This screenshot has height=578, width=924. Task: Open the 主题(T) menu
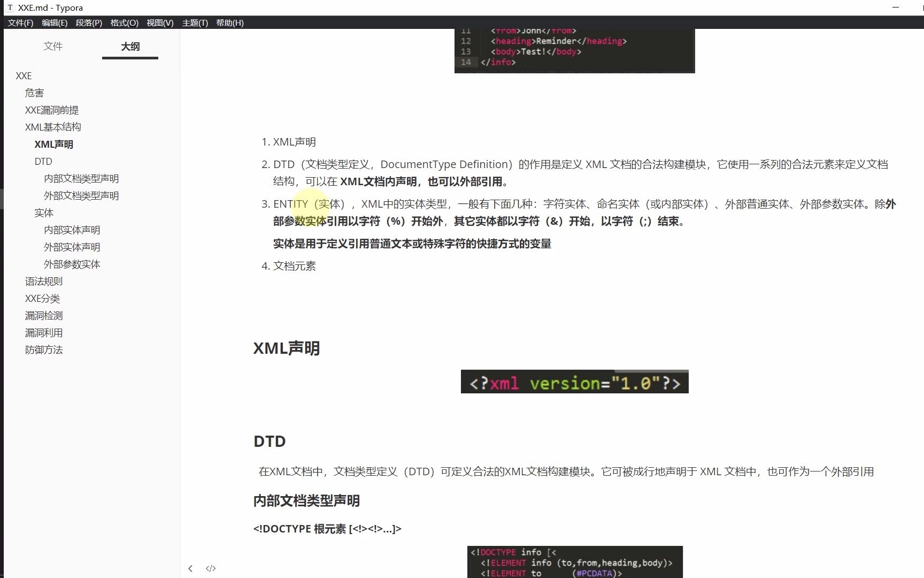click(x=195, y=22)
